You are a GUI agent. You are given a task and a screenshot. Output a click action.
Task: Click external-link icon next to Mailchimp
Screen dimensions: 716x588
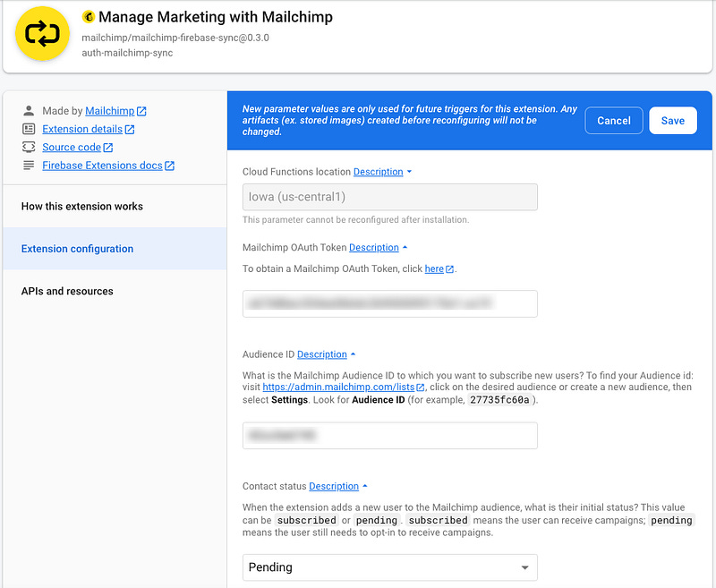(141, 111)
